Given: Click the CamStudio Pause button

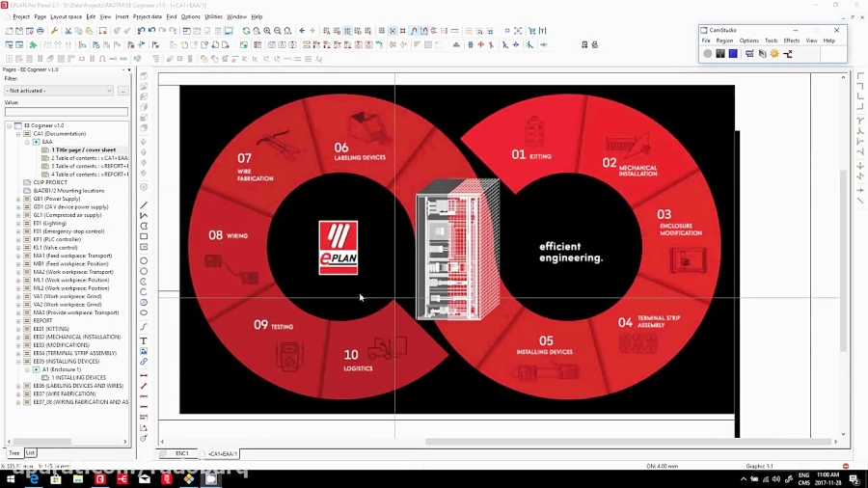Looking at the screenshot, I should tap(720, 54).
